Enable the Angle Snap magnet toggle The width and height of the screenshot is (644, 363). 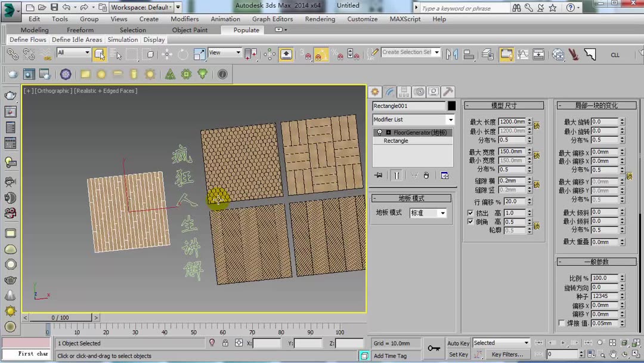coord(320,54)
